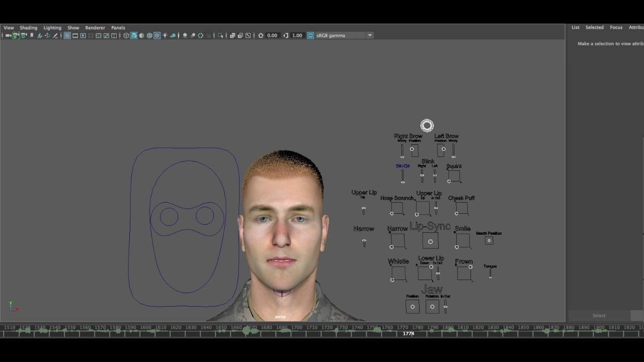Switch to smooth shaded display

click(x=134, y=35)
